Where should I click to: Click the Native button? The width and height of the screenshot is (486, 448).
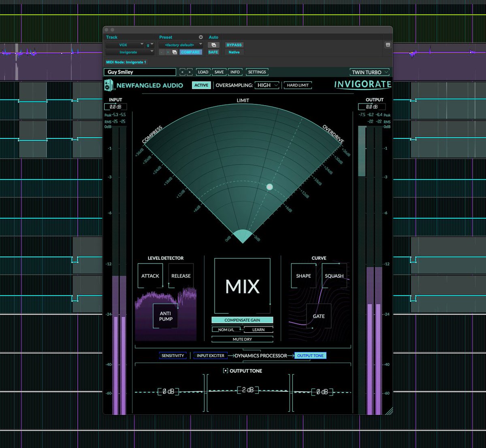click(234, 52)
